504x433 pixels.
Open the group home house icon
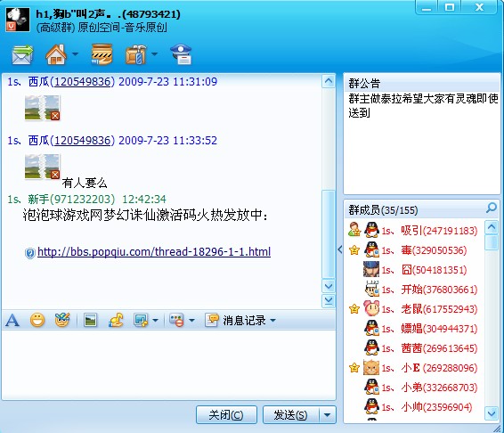coord(56,54)
